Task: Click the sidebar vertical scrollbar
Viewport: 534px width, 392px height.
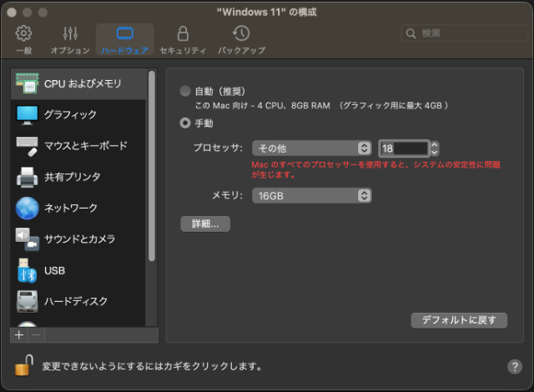Action: 152,166
